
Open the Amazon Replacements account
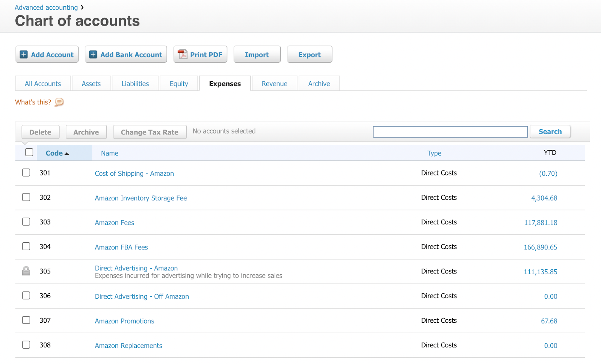pyautogui.click(x=128, y=346)
